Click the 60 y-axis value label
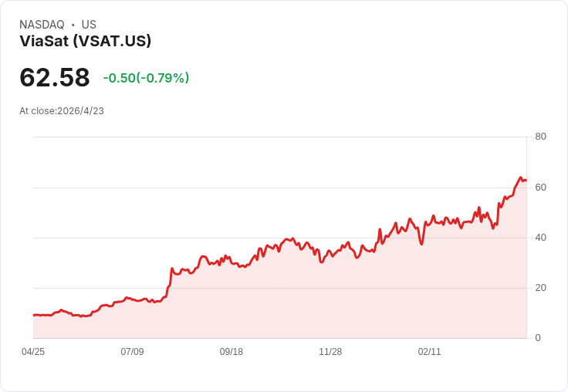The image size is (568, 392). (540, 188)
